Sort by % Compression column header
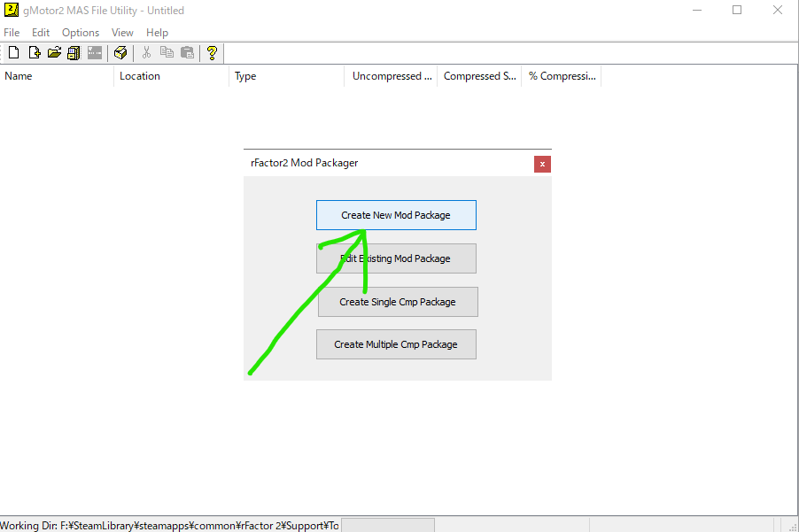Image resolution: width=799 pixels, height=532 pixels. 561,76
